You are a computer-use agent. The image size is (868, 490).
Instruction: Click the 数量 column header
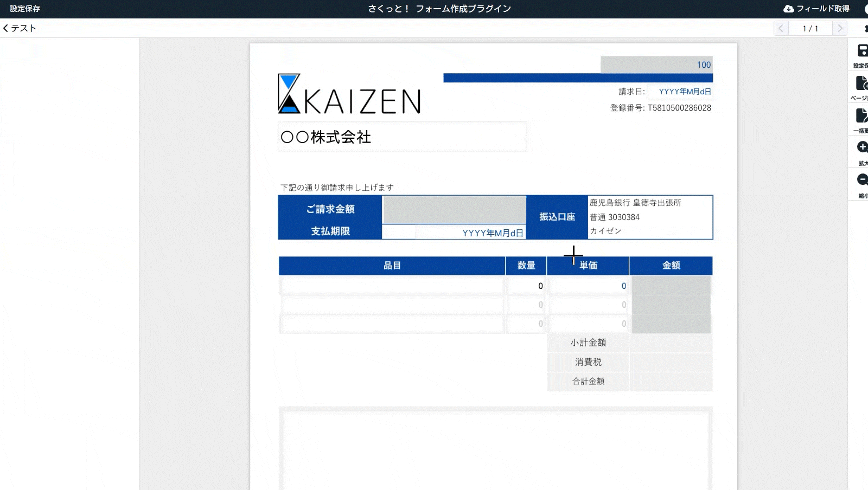pos(526,265)
